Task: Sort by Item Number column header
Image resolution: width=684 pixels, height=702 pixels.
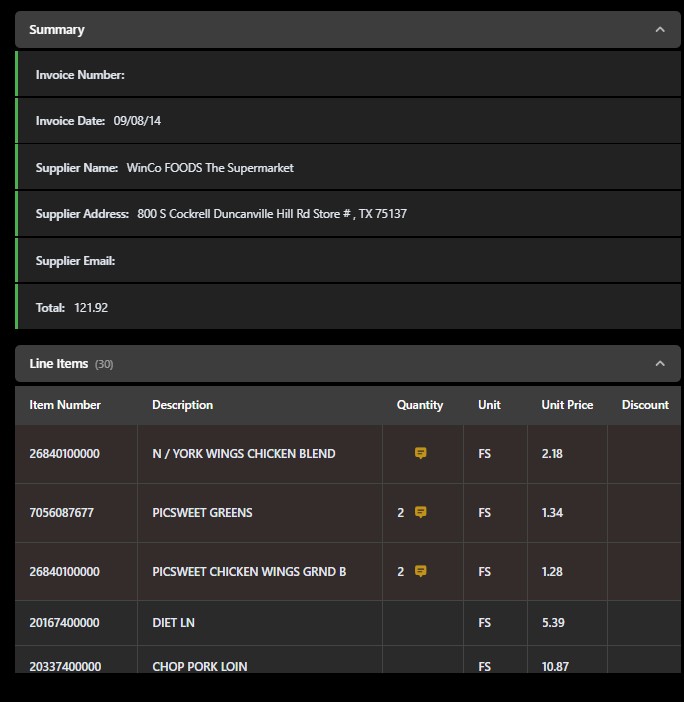Action: click(x=65, y=405)
